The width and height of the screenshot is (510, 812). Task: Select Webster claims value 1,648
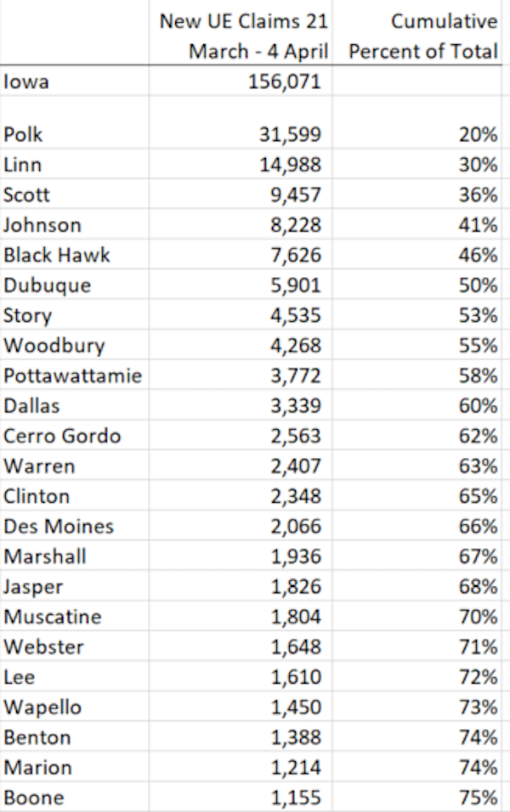241,646
